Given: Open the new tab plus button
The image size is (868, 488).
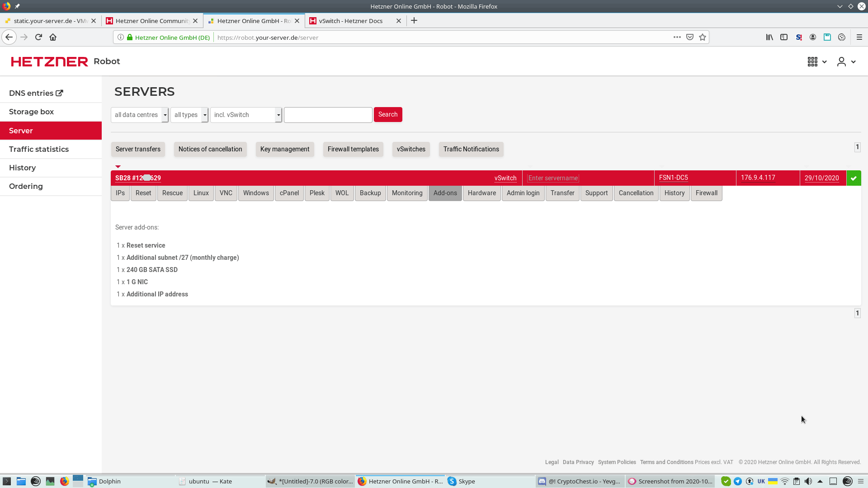Looking at the screenshot, I should pos(414,21).
